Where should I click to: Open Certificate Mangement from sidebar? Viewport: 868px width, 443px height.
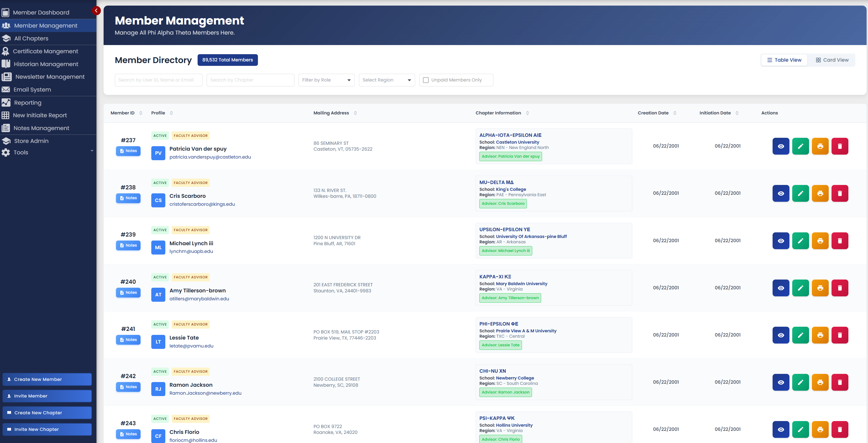click(x=46, y=51)
